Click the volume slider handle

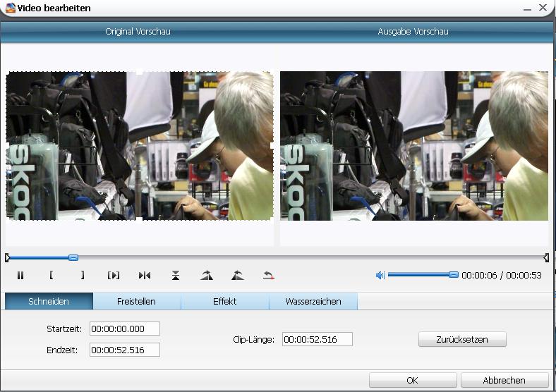(454, 275)
